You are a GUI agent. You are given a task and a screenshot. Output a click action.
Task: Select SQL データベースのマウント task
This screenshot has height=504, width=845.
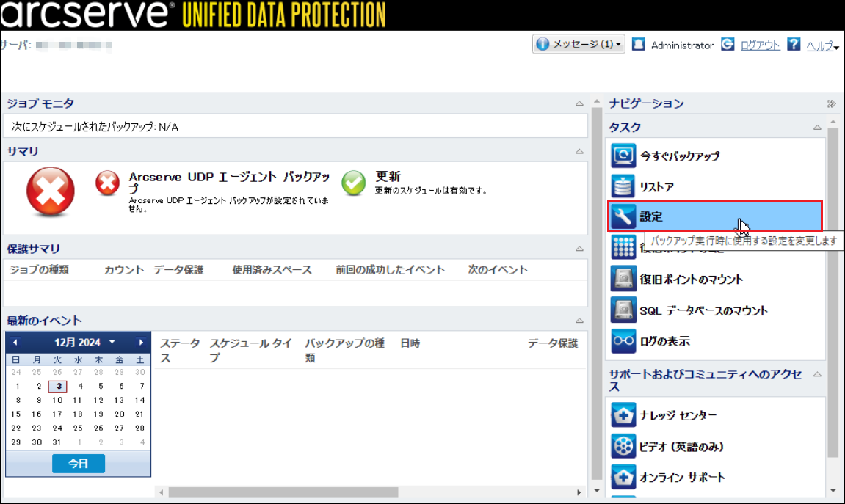click(703, 311)
